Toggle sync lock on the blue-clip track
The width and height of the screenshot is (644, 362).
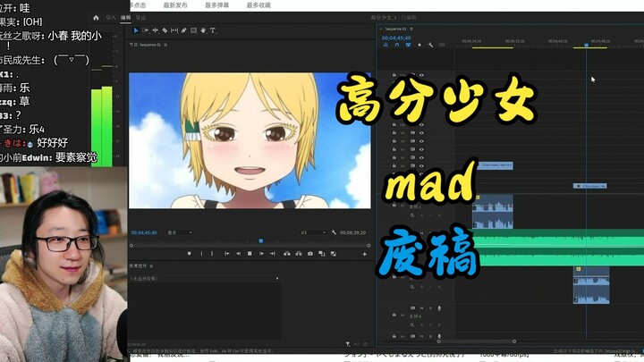[412, 166]
